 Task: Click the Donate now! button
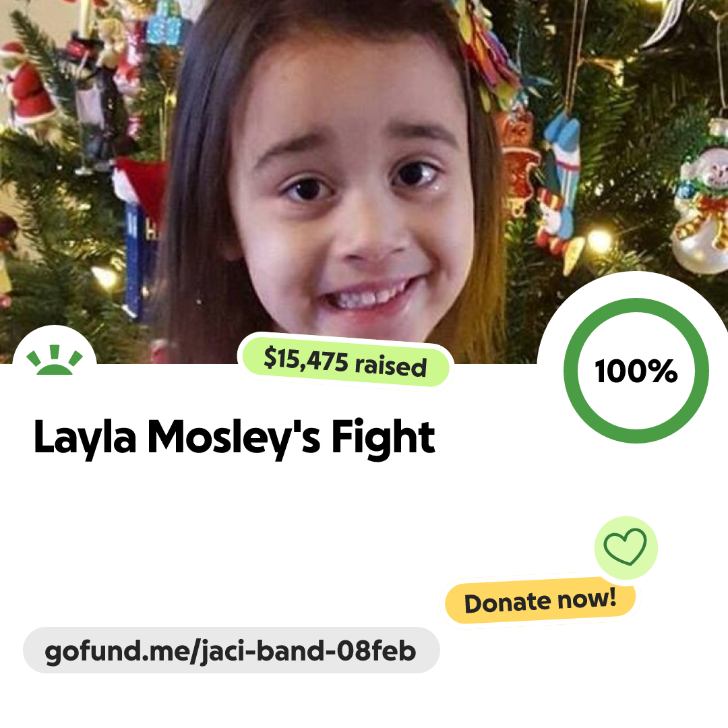click(x=541, y=601)
